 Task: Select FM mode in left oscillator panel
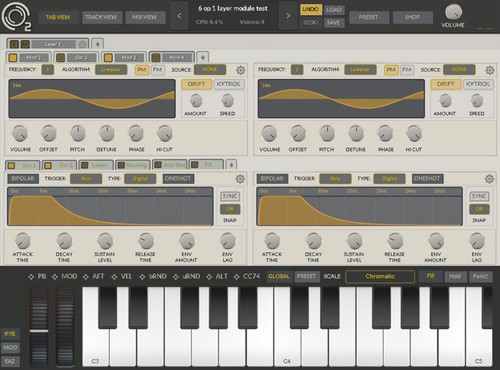pos(157,70)
